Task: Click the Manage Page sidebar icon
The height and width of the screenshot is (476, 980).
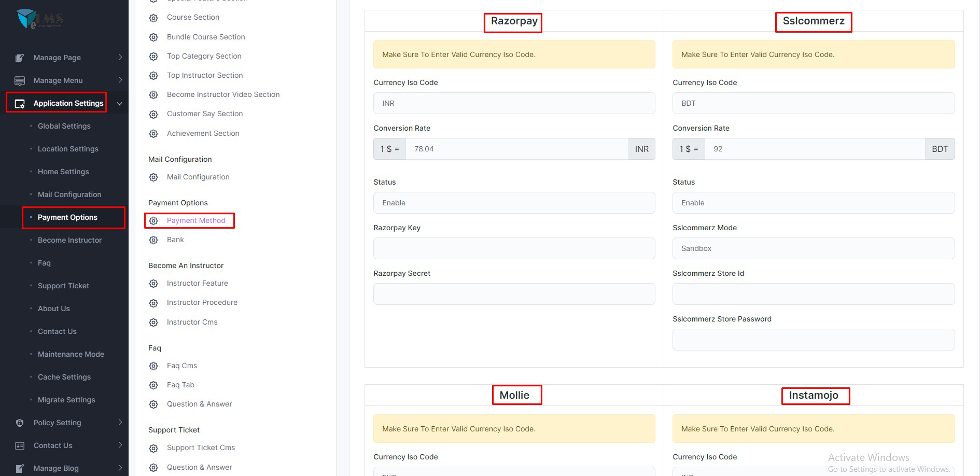Action: pos(20,58)
